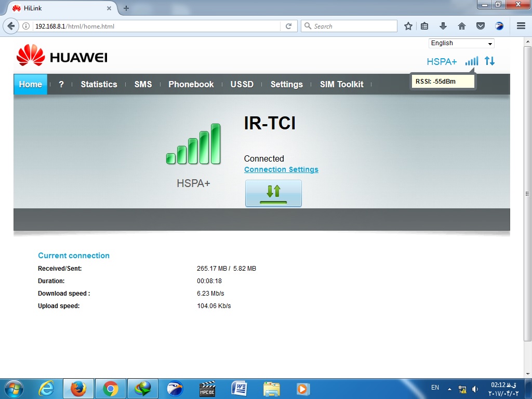Click the Connected status text

pos(264,158)
